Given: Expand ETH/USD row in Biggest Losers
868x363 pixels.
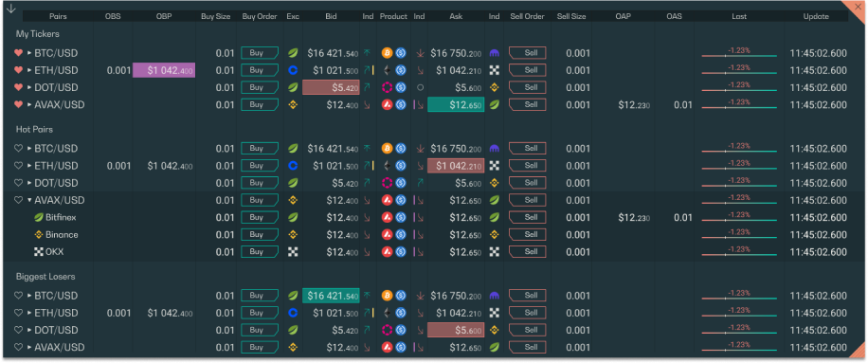Looking at the screenshot, I should tap(30, 313).
